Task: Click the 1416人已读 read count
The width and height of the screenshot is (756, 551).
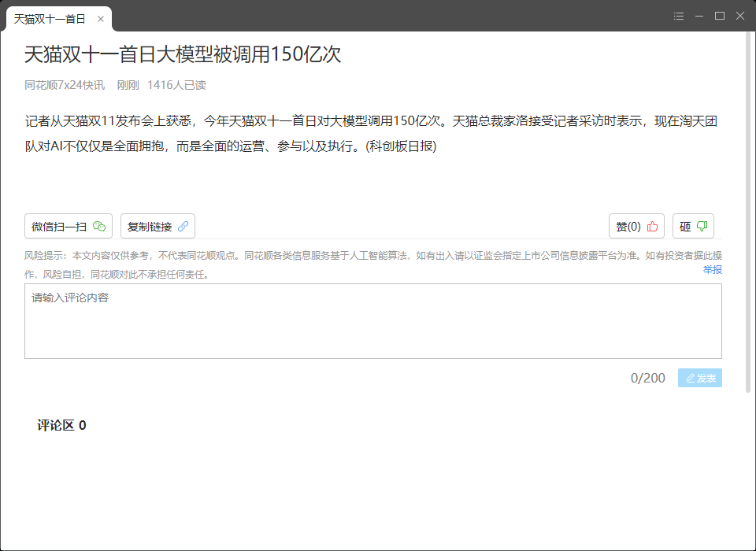Action: [176, 85]
